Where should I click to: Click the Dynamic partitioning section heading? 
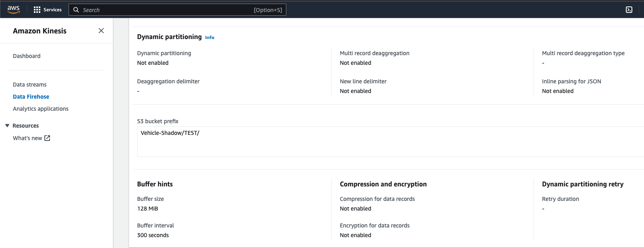point(169,37)
